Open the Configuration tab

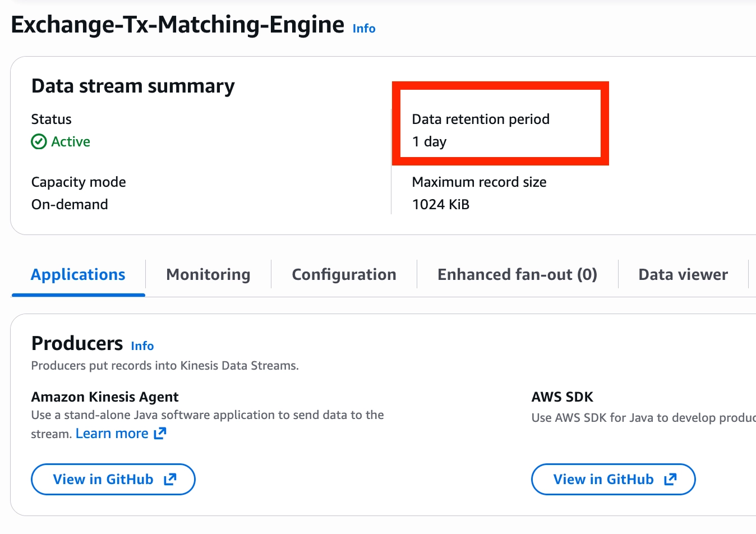coord(344,275)
